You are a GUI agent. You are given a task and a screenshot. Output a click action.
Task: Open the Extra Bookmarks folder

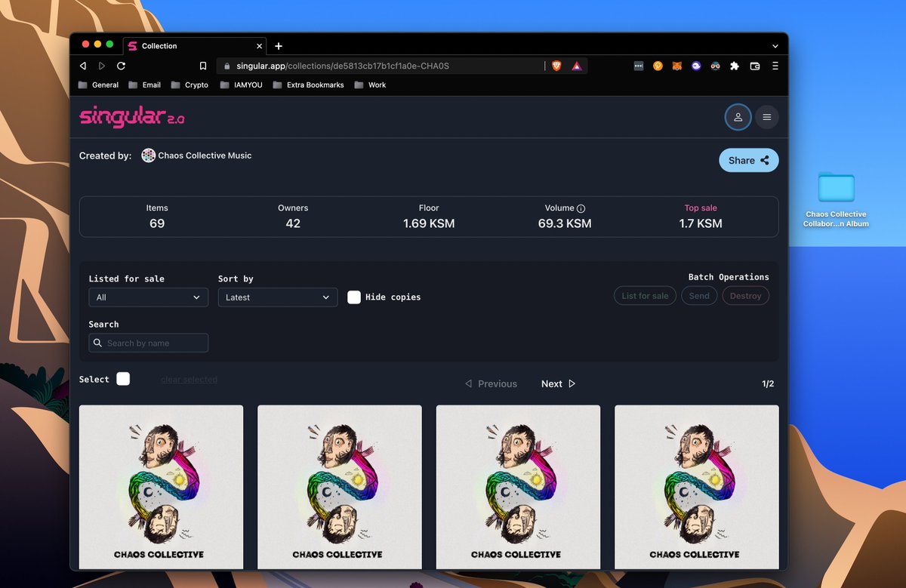308,85
